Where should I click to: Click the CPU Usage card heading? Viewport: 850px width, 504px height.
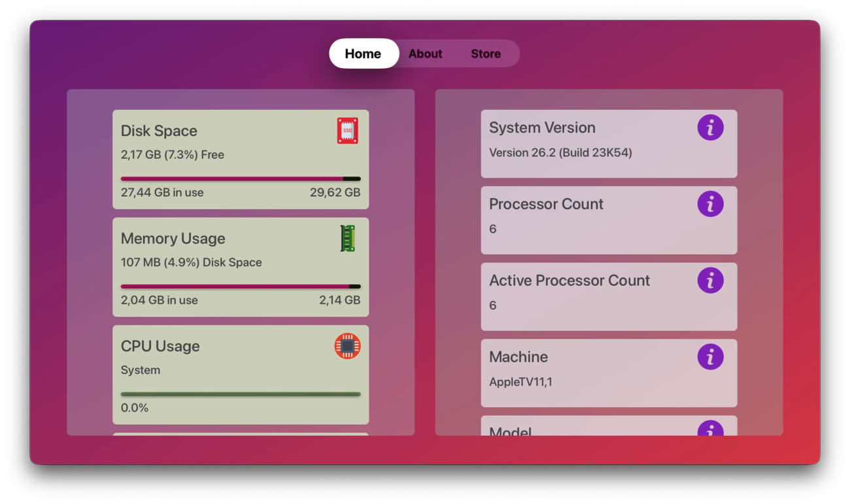(160, 346)
